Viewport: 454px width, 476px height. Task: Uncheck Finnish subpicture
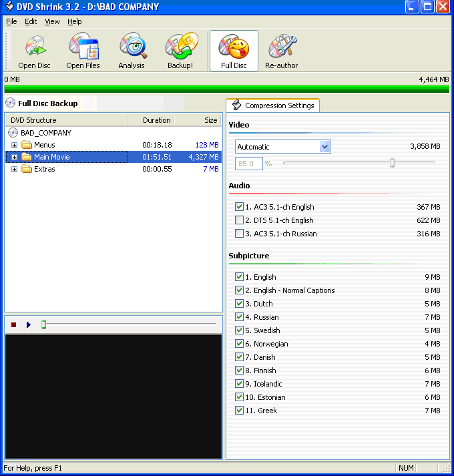pyautogui.click(x=239, y=371)
